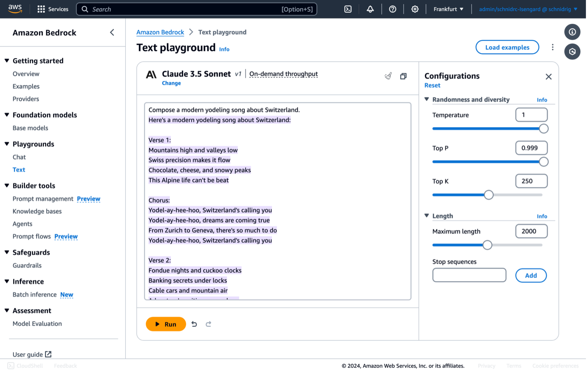Open the notifications bell icon

[370, 9]
